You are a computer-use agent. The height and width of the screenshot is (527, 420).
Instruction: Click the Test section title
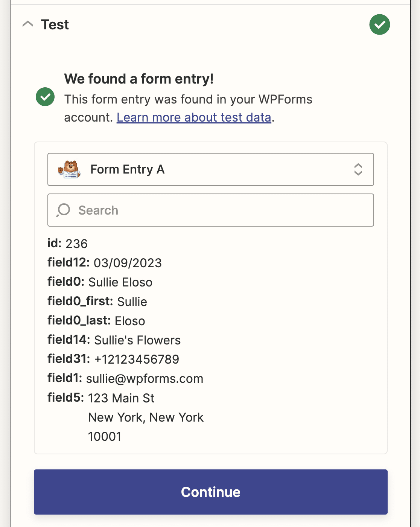point(55,24)
